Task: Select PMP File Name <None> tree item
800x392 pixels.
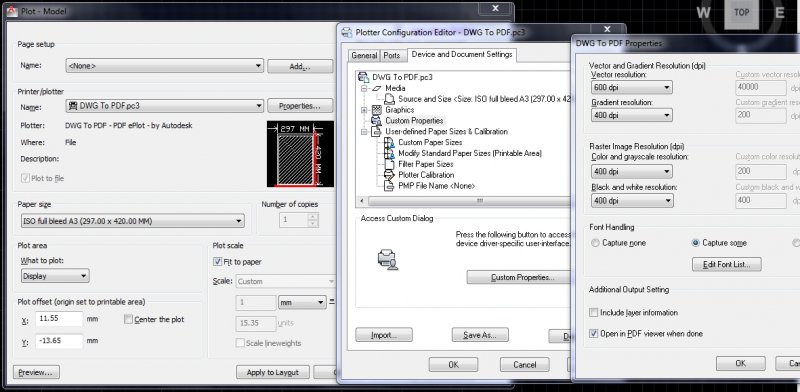Action: coord(437,186)
